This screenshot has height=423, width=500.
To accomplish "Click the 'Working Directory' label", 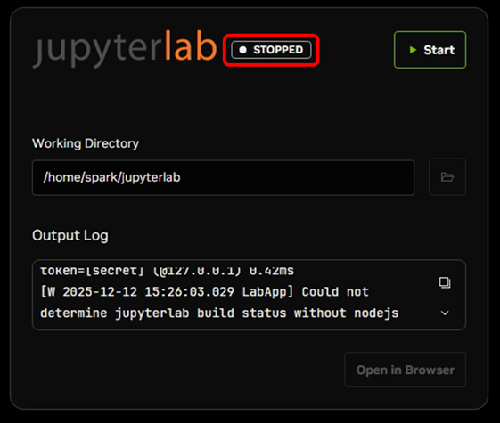I will (85, 144).
